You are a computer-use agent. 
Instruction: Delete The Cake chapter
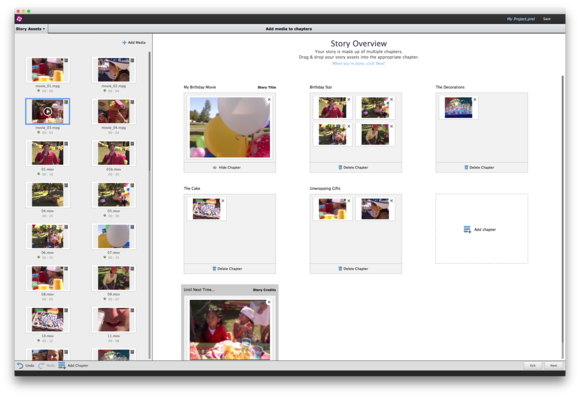click(227, 269)
